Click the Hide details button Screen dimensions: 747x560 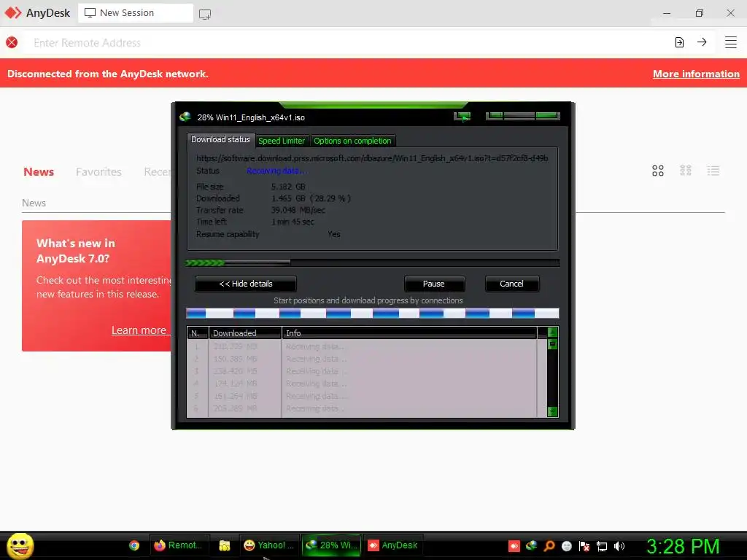click(x=246, y=284)
